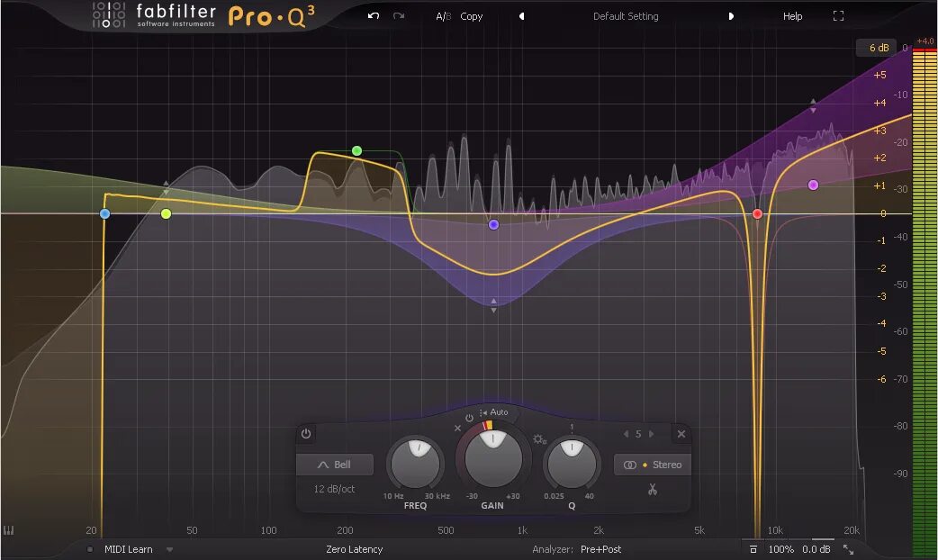Select the red notch band dot
938x560 pixels.
[757, 213]
